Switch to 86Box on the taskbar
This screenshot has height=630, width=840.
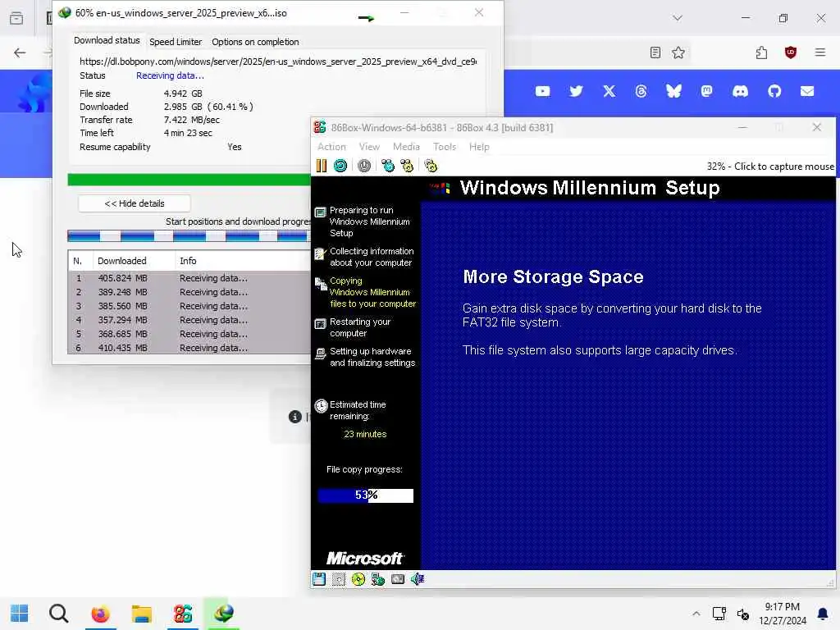coord(183,614)
